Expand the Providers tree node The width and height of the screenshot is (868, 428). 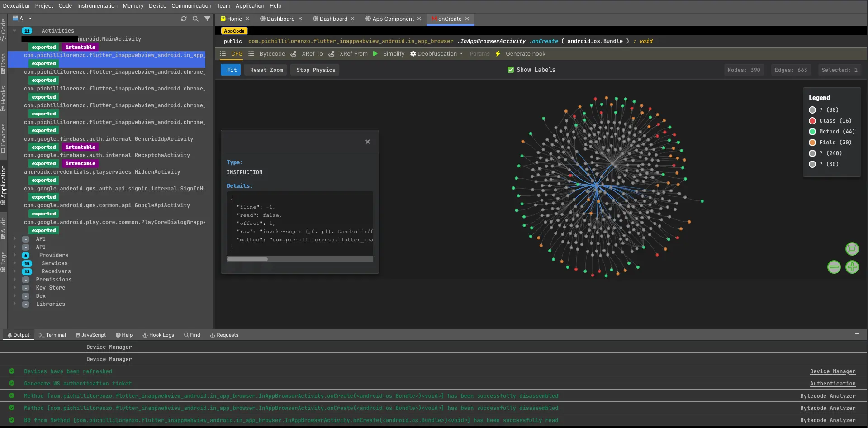click(x=15, y=255)
